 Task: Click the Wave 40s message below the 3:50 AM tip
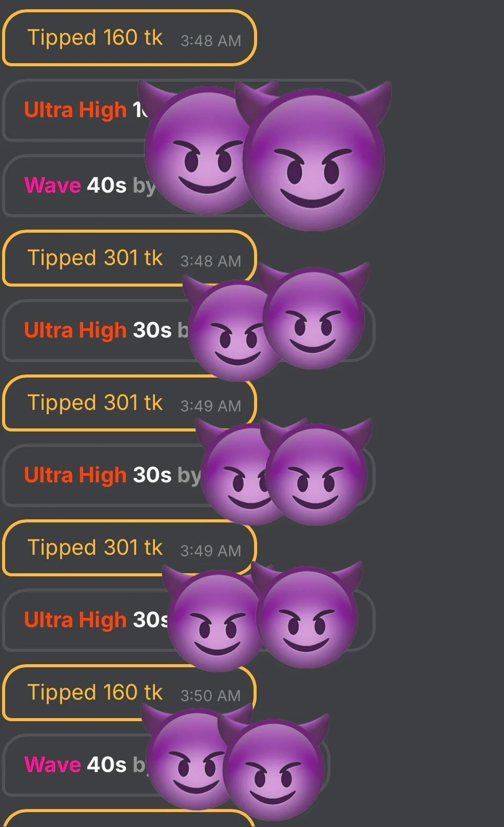click(165, 765)
